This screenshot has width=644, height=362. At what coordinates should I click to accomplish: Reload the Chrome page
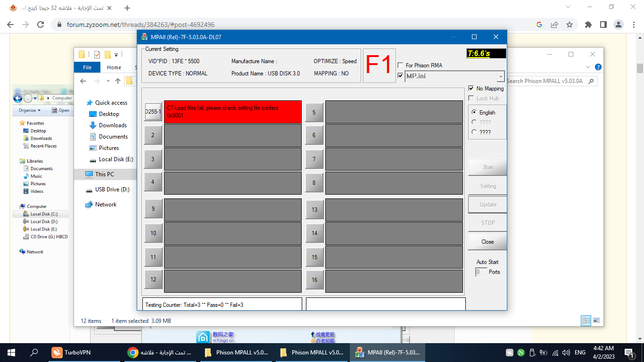pyautogui.click(x=41, y=25)
